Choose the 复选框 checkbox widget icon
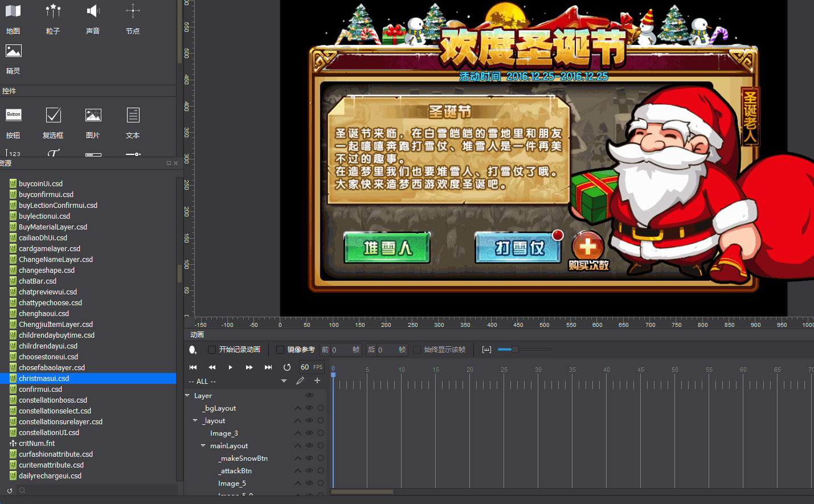The height and width of the screenshot is (504, 814). (54, 115)
